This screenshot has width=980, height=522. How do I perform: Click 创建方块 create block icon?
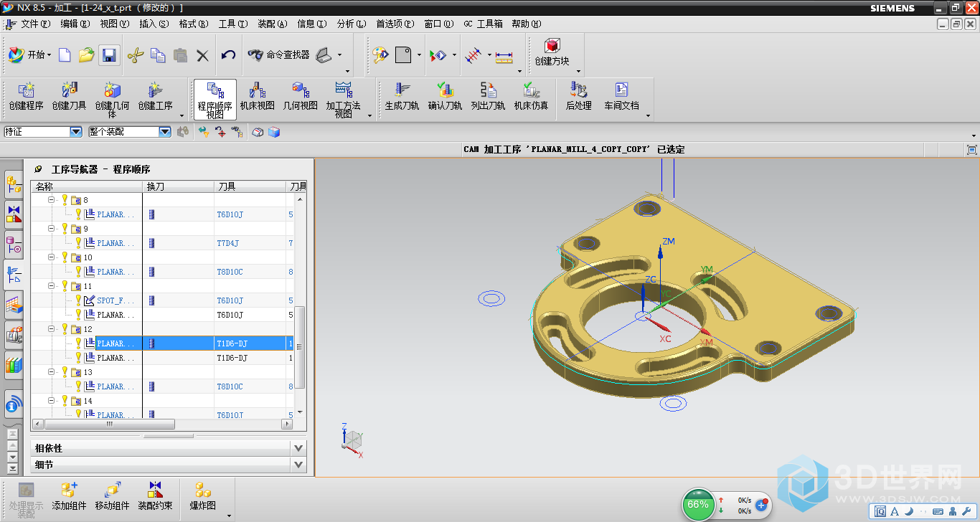(552, 52)
